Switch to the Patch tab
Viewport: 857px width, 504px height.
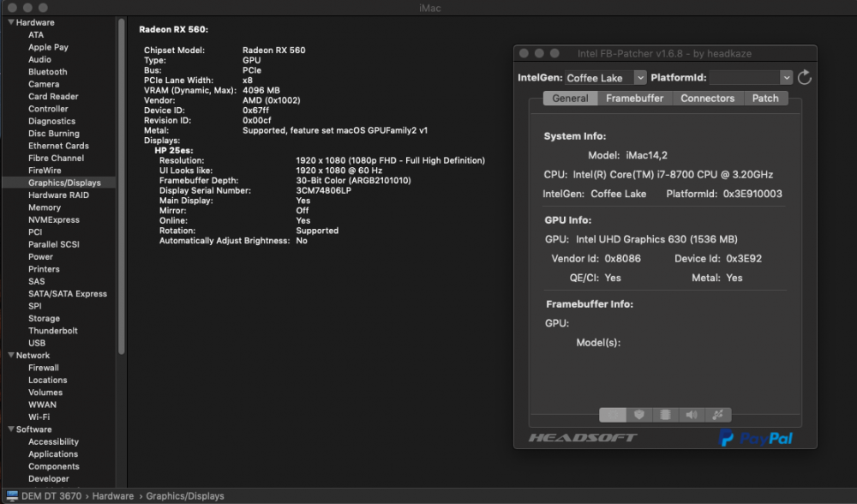click(765, 99)
